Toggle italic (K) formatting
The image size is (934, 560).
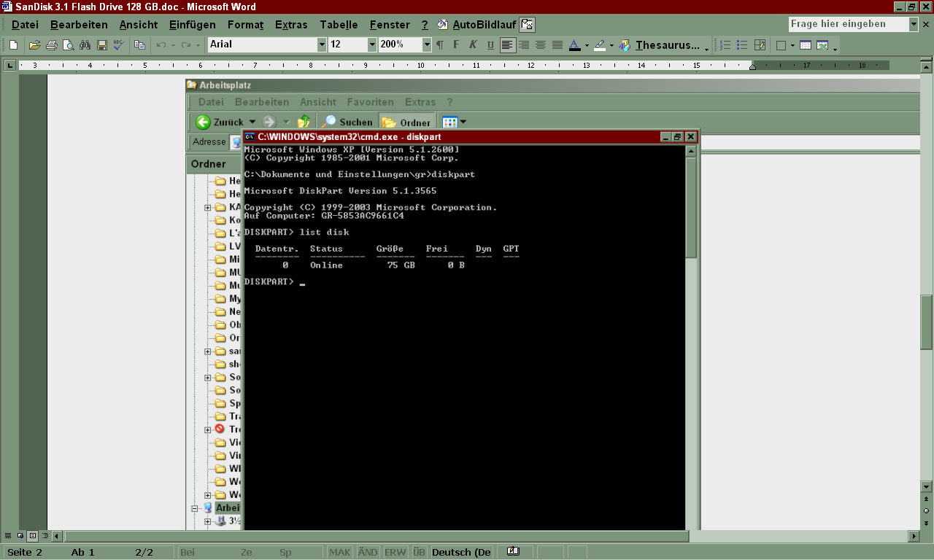(473, 45)
